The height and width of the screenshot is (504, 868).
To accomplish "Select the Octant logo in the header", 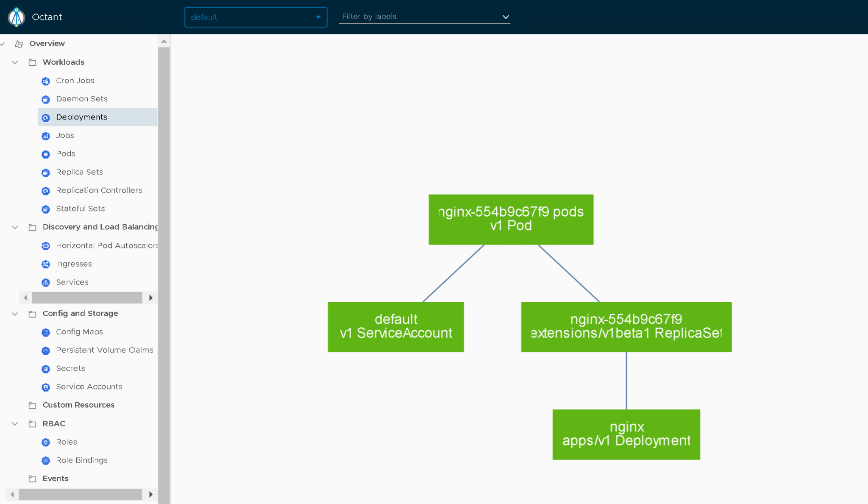I will (x=16, y=17).
